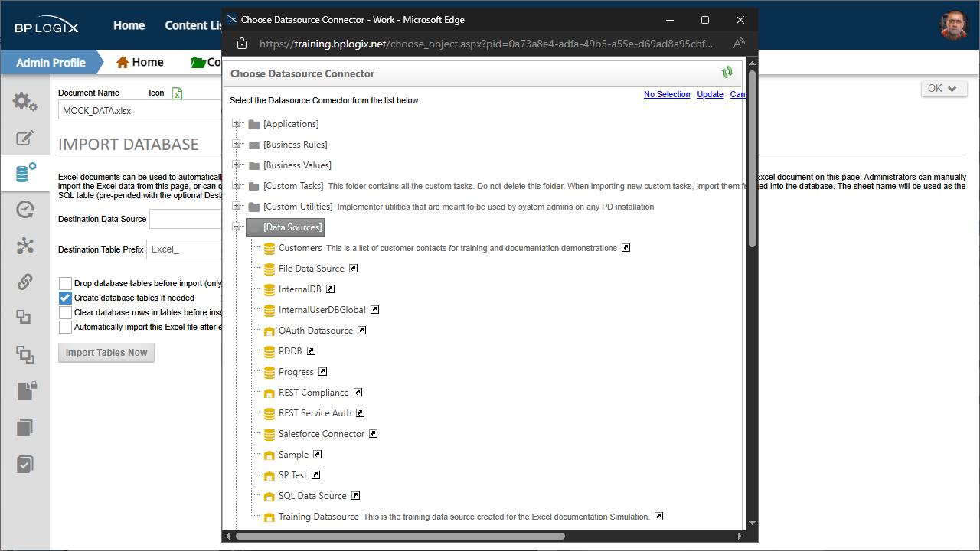Click the BP Logix logo
Screen dimensions: 980x551
[x=46, y=26]
